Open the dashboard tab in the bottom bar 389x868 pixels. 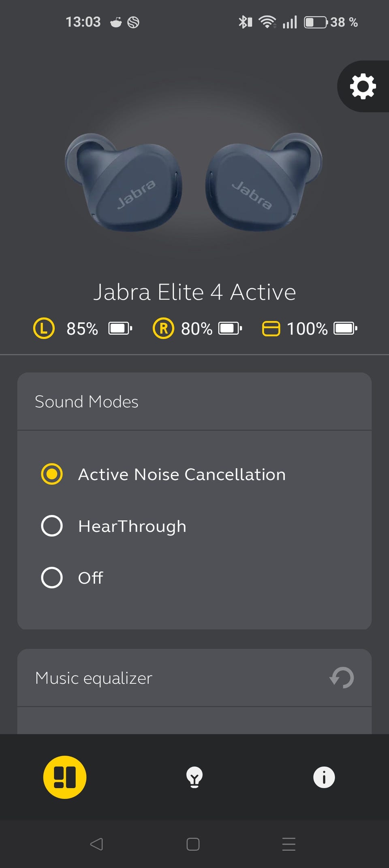[65, 777]
